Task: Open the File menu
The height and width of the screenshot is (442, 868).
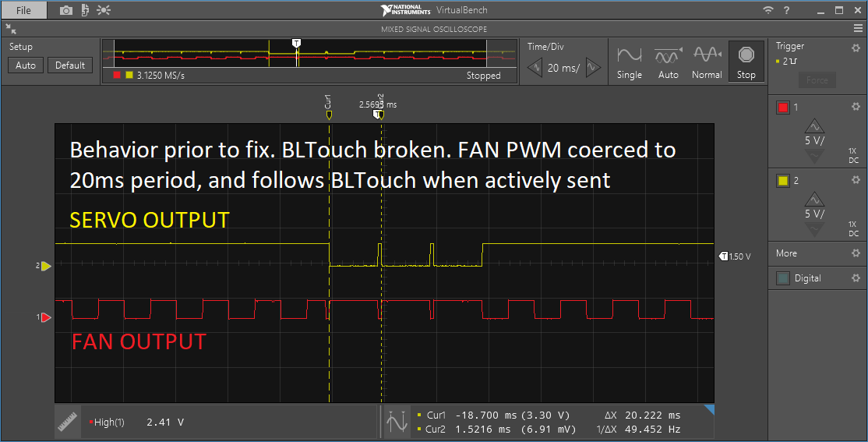Action: click(24, 10)
